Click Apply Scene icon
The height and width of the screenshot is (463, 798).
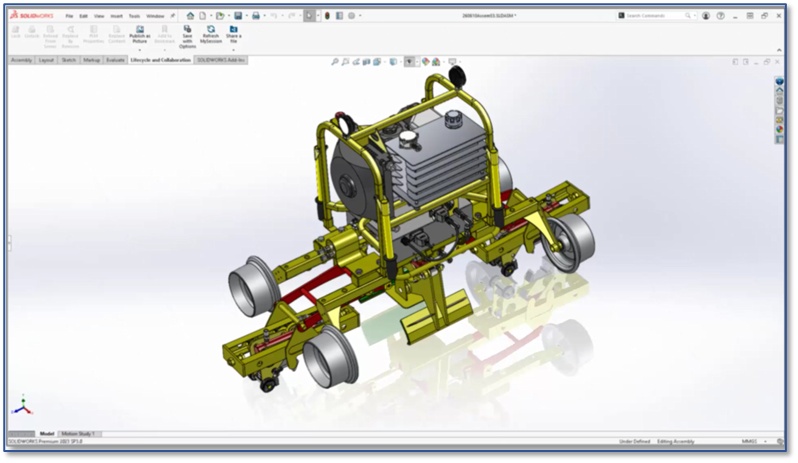point(436,62)
